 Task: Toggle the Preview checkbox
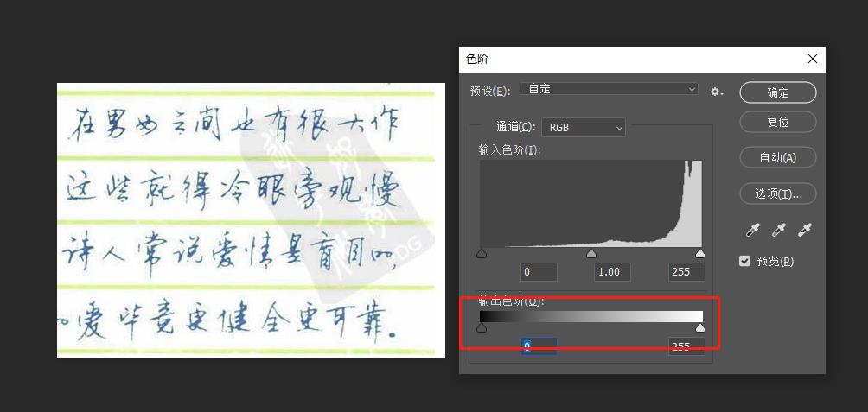pos(744,261)
